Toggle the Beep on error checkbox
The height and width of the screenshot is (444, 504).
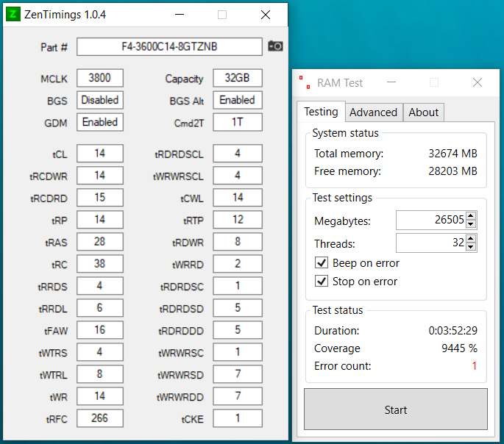pos(322,262)
